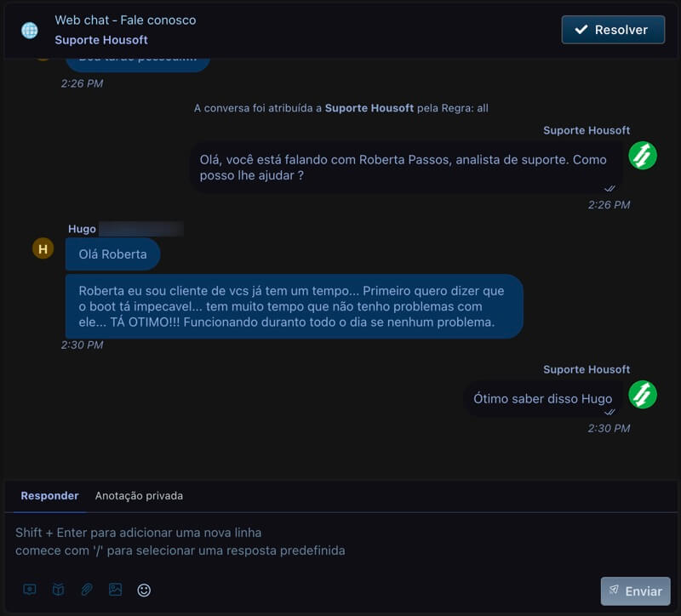This screenshot has height=616, width=681.
Task: Click the green avatar beside 'Ótimo saber disso Hugo'
Action: [x=643, y=395]
